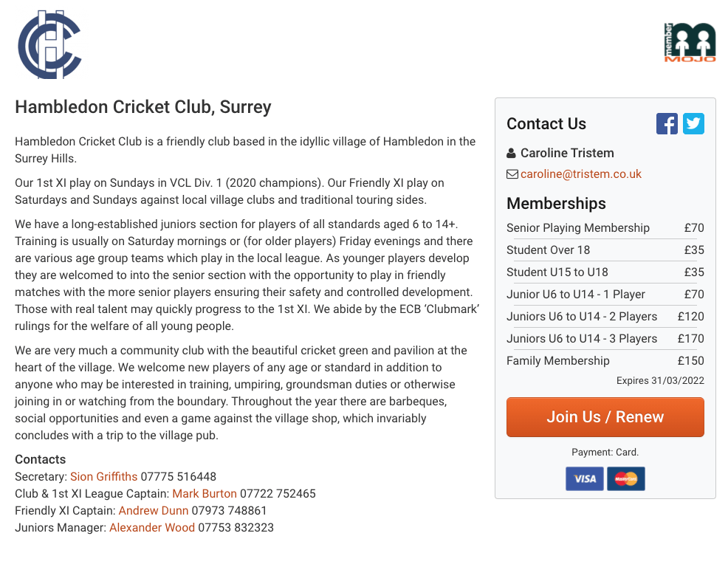Email caroline@tristem.co.uk via the link
The height and width of the screenshot is (567, 728).
click(x=580, y=174)
